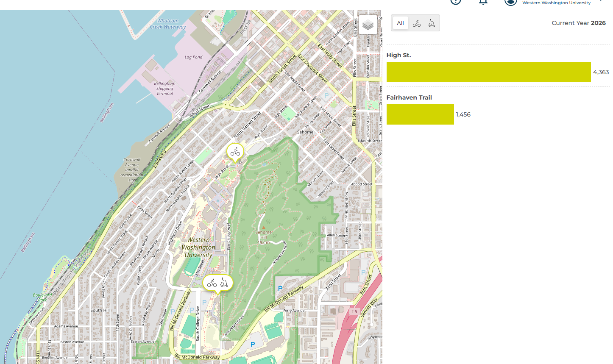Image resolution: width=613 pixels, height=364 pixels.
Task: Click the Whatcom Creek Waterway label
Action: click(168, 24)
